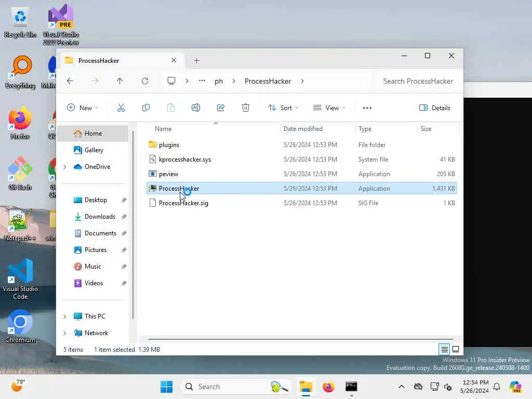The image size is (532, 399).
Task: Select the Everything desktop icon
Action: tap(20, 72)
